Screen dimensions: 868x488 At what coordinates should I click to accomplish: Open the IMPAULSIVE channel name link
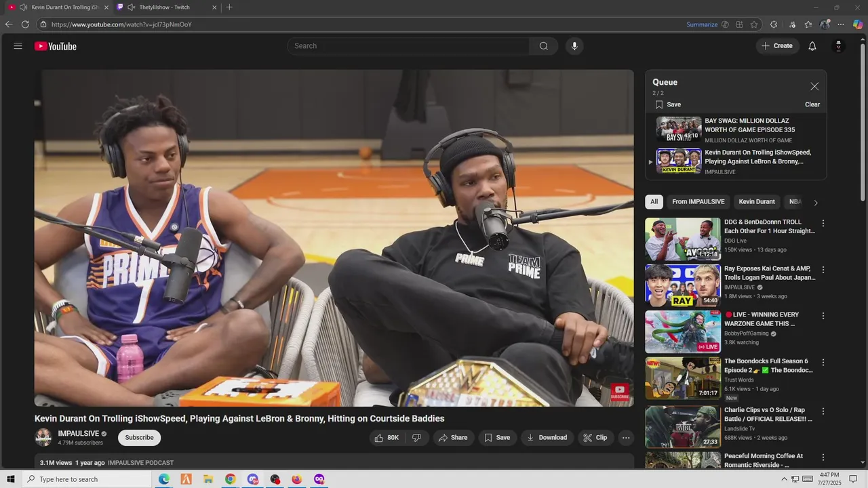tap(79, 434)
